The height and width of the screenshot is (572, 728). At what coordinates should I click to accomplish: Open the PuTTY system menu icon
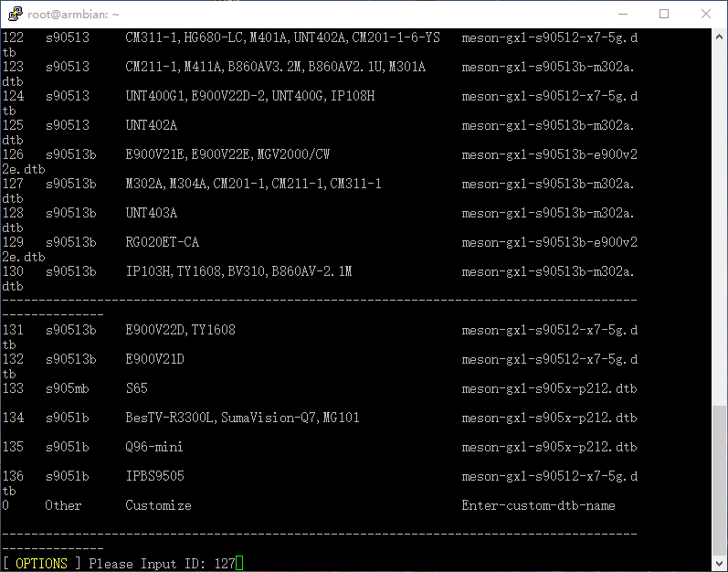pos(16,14)
